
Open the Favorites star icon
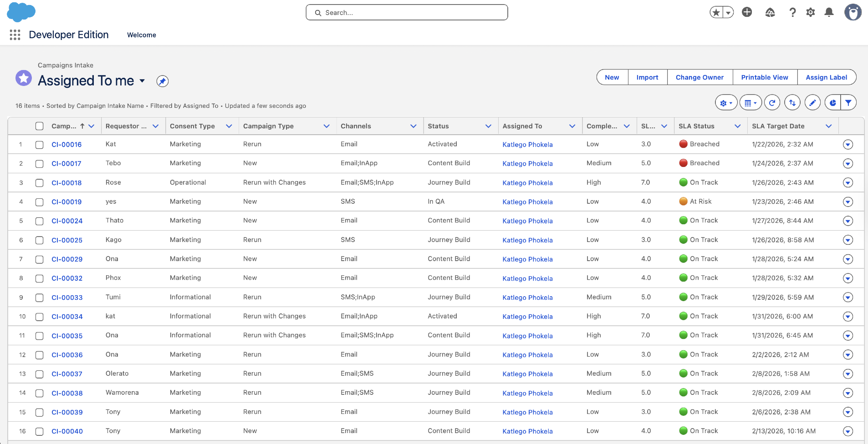716,13
